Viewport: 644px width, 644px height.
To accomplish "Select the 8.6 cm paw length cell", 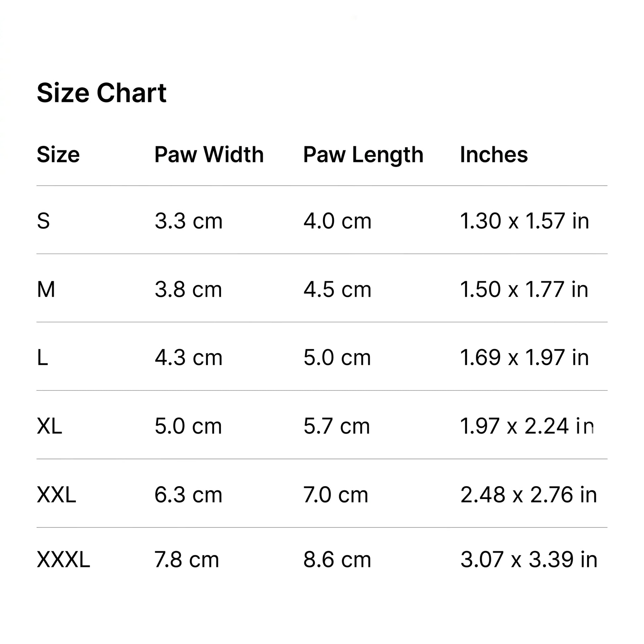I will (x=337, y=559).
